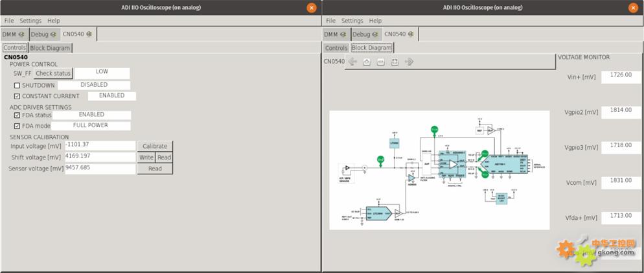The image size is (644, 273).
Task: Click the fit-to-page icon in the diagram toolbar
Action: coord(395,62)
